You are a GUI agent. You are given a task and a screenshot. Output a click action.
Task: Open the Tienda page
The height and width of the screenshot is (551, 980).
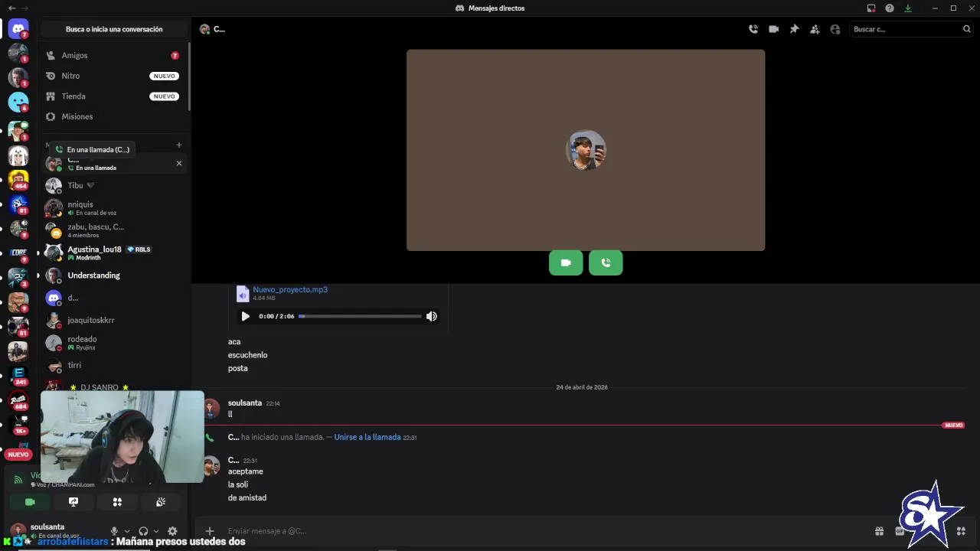coord(114,96)
